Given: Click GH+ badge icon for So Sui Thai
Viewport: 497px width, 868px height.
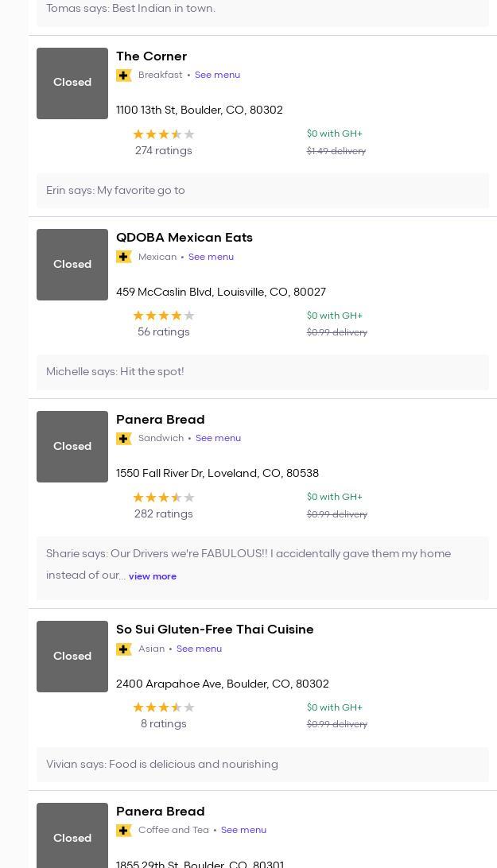Looking at the screenshot, I should tap(123, 649).
